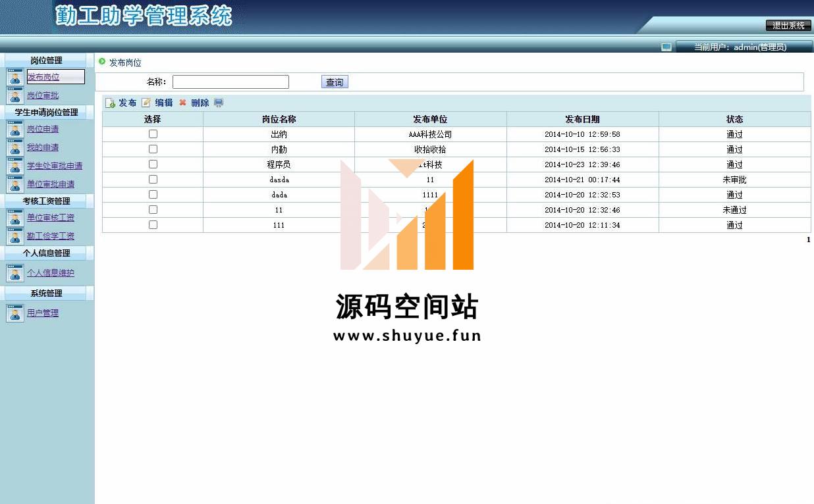This screenshot has width=814, height=504.
Task: Expand the 学生申请岗位管理 section header
Action: [47, 113]
